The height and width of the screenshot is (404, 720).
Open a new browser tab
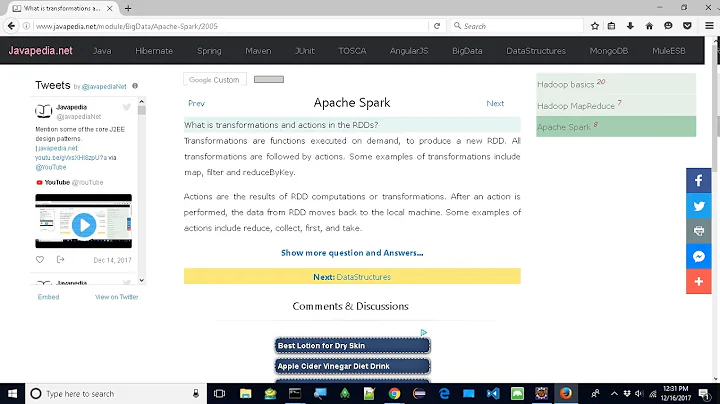128,8
